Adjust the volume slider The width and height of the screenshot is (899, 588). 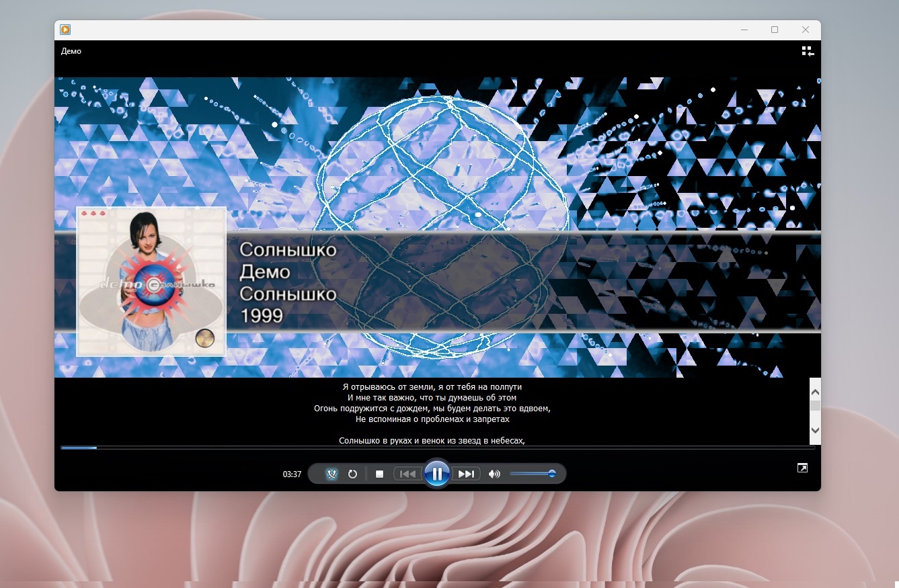[x=532, y=474]
